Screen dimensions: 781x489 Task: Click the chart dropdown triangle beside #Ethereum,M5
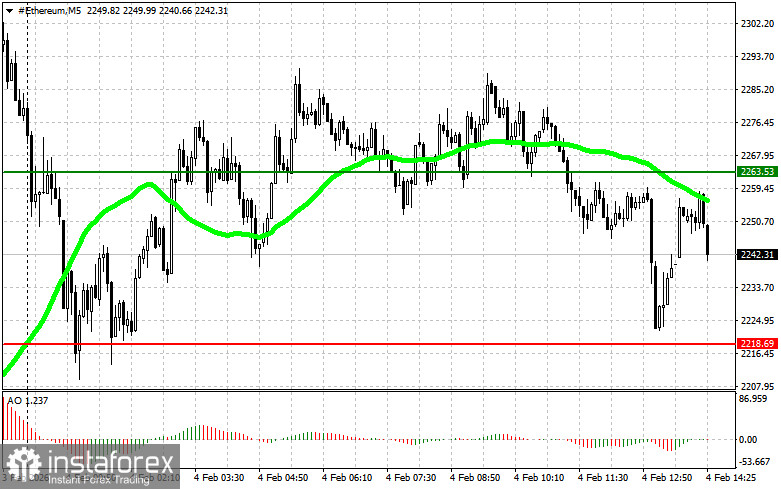tap(9, 11)
